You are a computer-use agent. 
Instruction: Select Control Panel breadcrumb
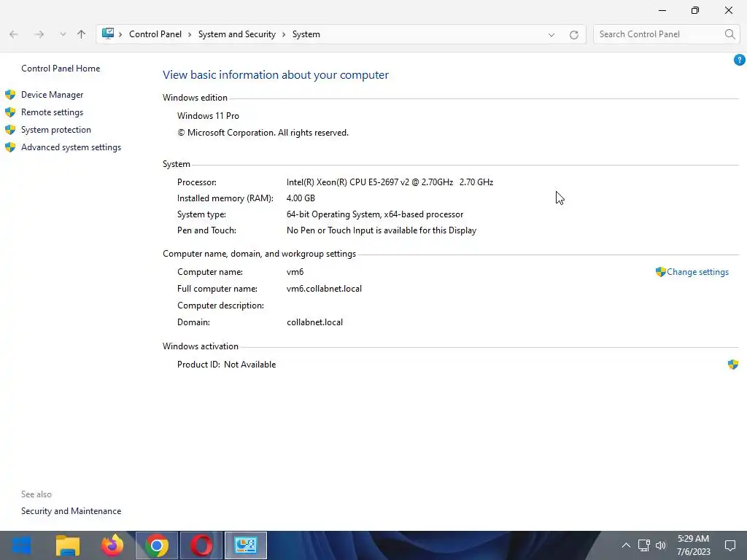pyautogui.click(x=155, y=34)
